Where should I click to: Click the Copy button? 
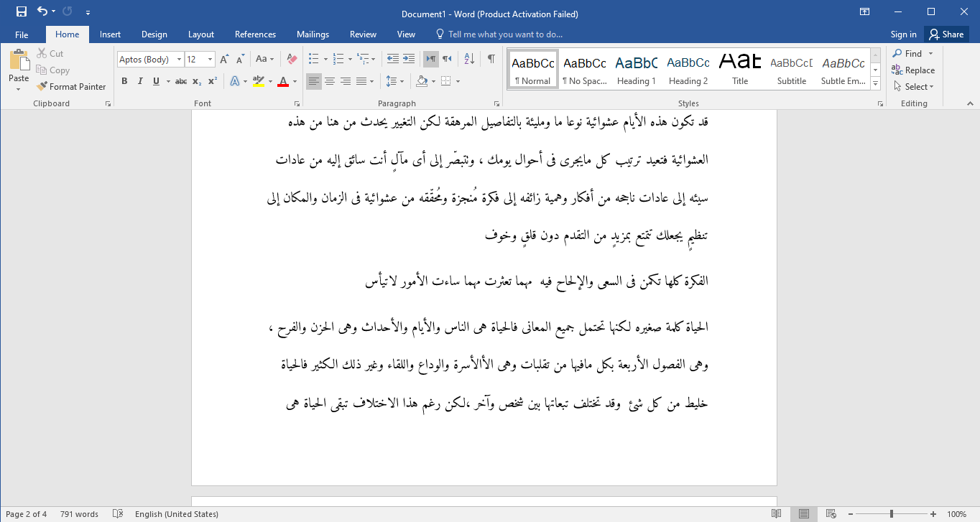(52, 70)
